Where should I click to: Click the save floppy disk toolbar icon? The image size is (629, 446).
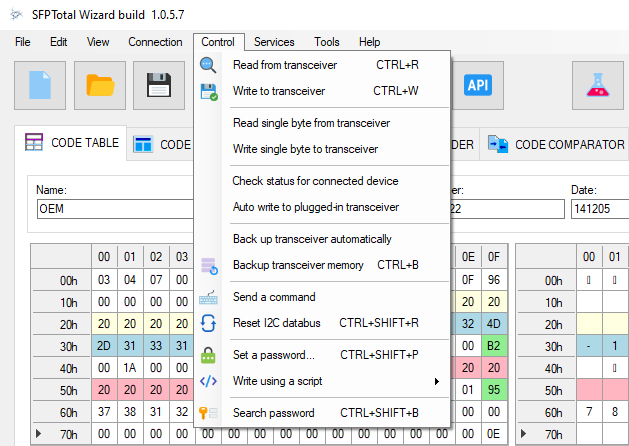tap(159, 85)
